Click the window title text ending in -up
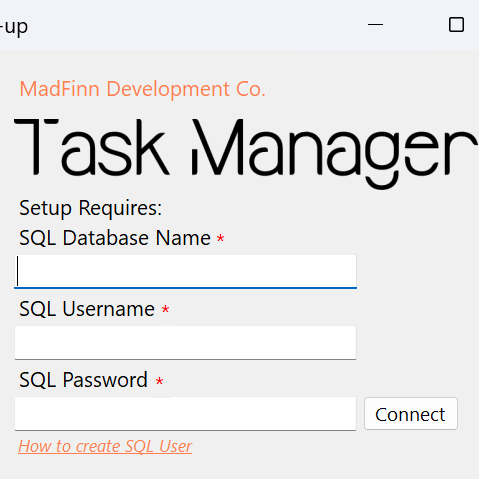Viewport: 479px width, 479px height. point(14,27)
